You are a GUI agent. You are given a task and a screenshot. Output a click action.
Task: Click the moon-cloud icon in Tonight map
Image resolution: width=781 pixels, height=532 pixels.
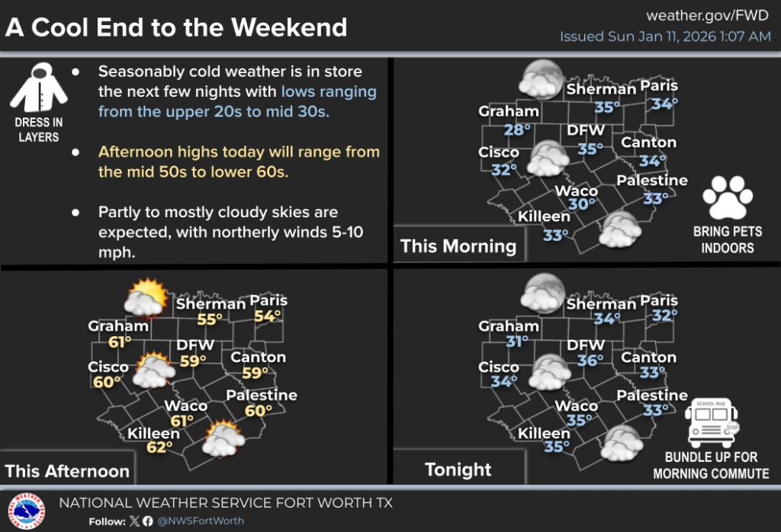point(542,293)
